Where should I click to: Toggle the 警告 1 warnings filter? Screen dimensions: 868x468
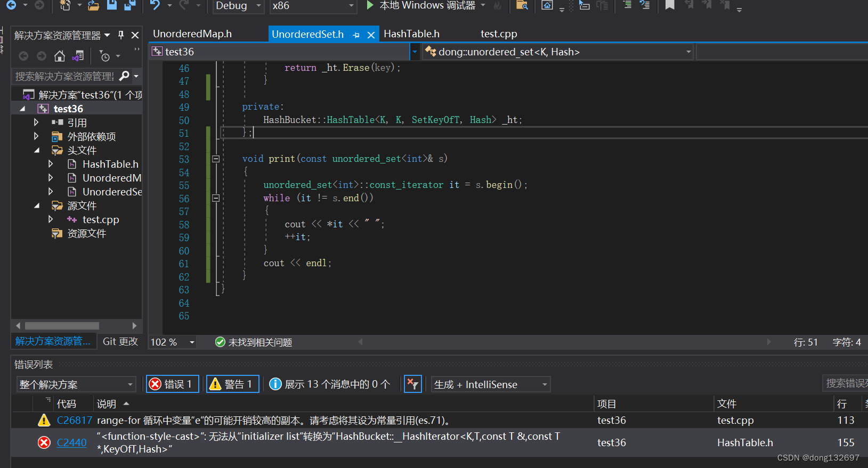(x=233, y=384)
